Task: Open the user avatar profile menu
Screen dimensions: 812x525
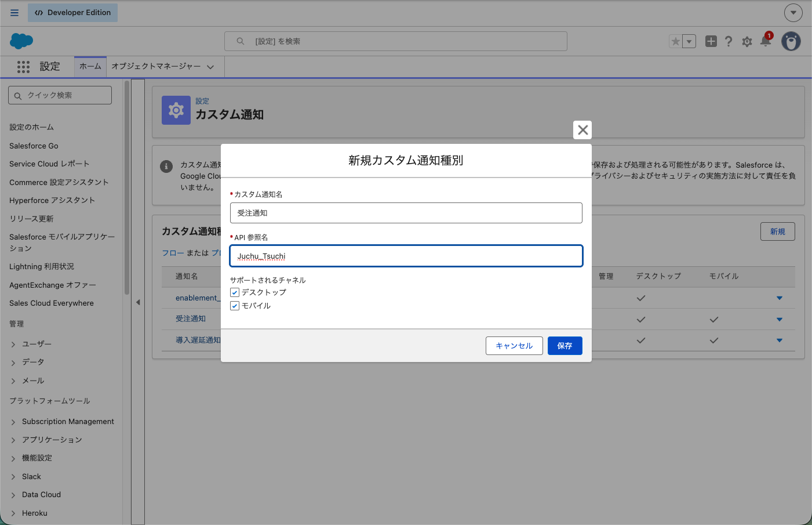Action: (791, 41)
